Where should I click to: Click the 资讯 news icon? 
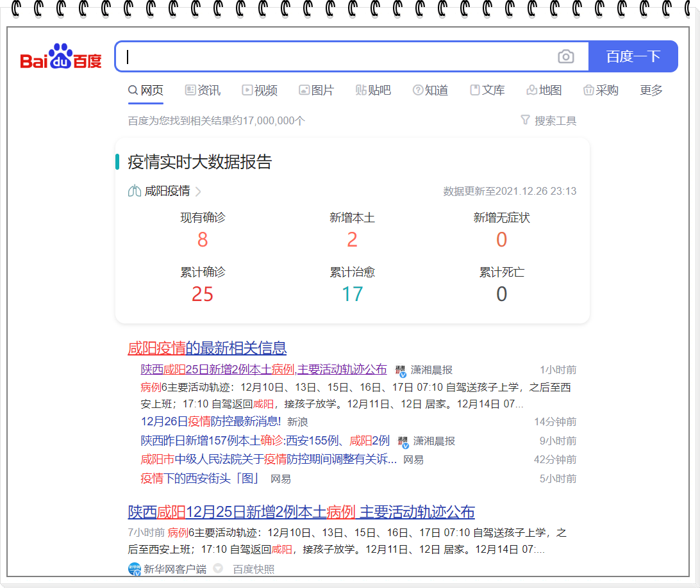coord(190,90)
